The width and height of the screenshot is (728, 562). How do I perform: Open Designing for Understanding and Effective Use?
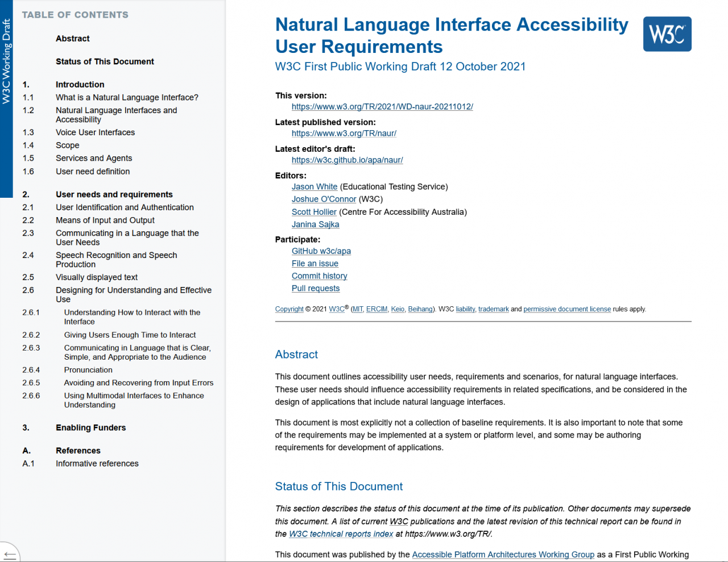point(134,294)
